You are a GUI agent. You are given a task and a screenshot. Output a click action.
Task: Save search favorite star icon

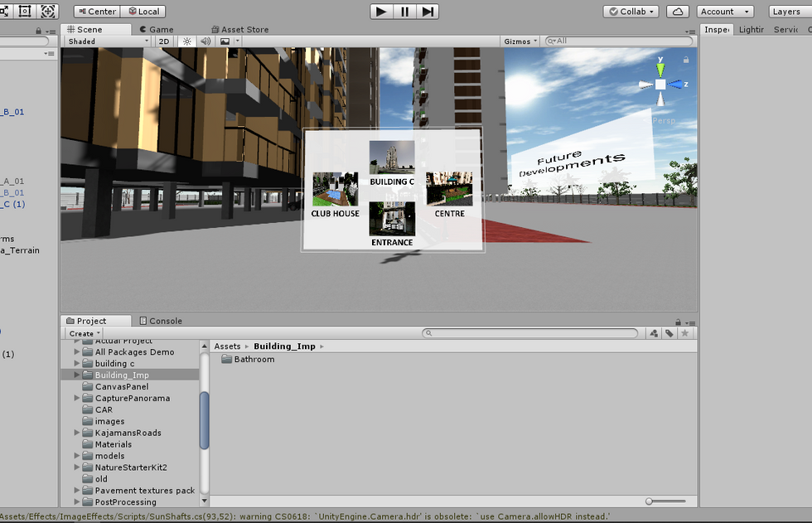[684, 333]
